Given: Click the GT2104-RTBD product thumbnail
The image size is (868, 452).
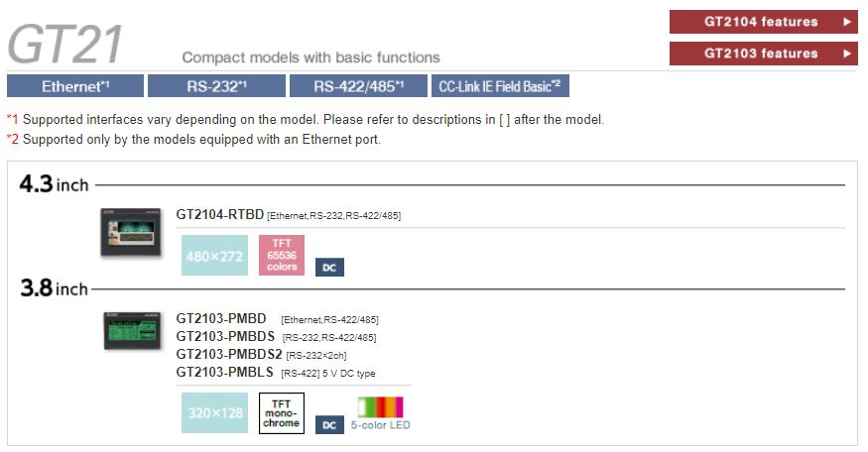Looking at the screenshot, I should [x=131, y=233].
